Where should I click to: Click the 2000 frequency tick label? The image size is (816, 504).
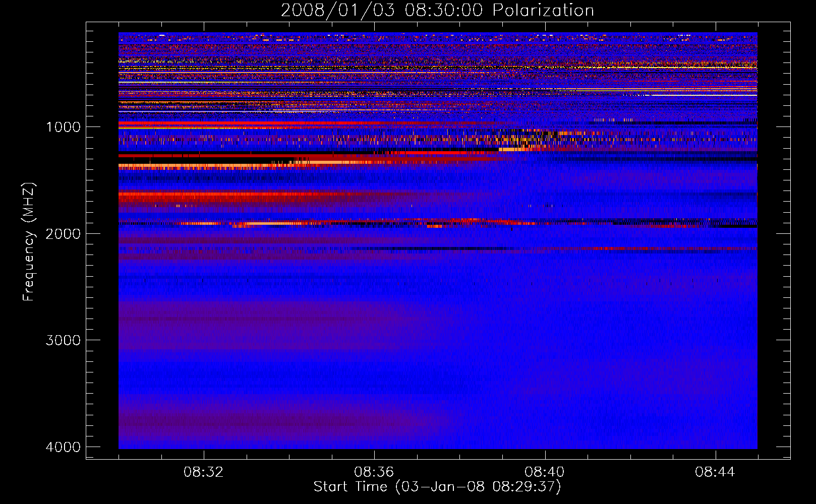click(x=63, y=234)
